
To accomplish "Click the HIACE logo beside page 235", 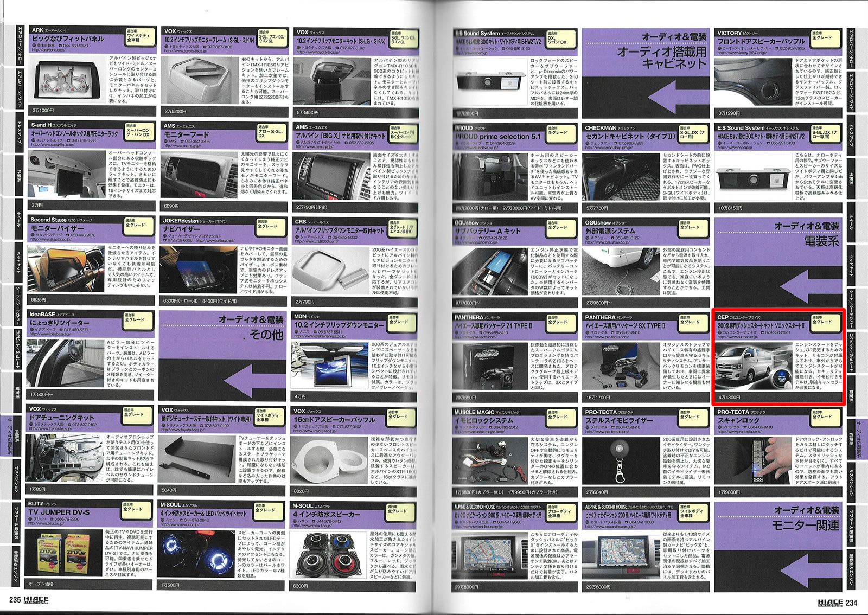I will pos(36,601).
